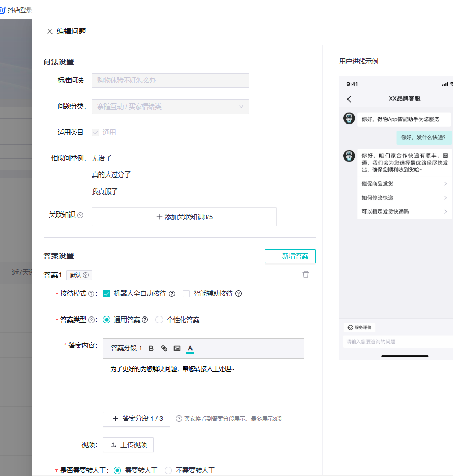
Task: Click help icon next to 默认 tag
Action: tap(86, 275)
